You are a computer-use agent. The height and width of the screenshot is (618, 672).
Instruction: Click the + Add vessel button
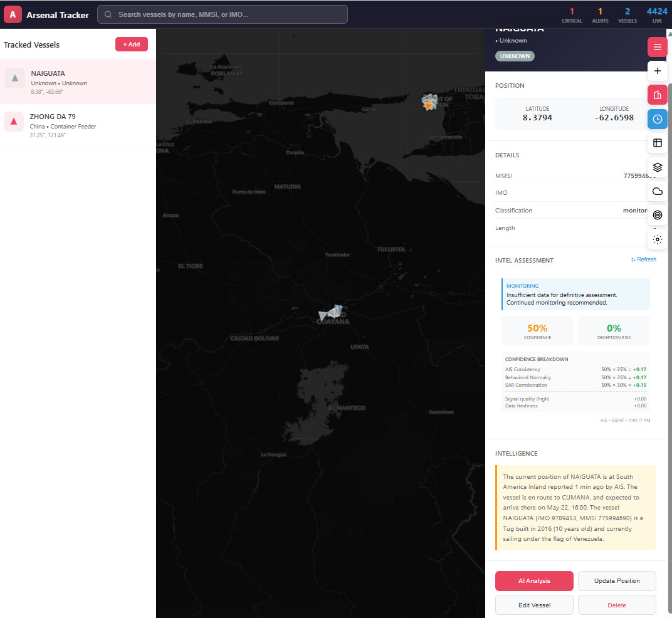[132, 44]
